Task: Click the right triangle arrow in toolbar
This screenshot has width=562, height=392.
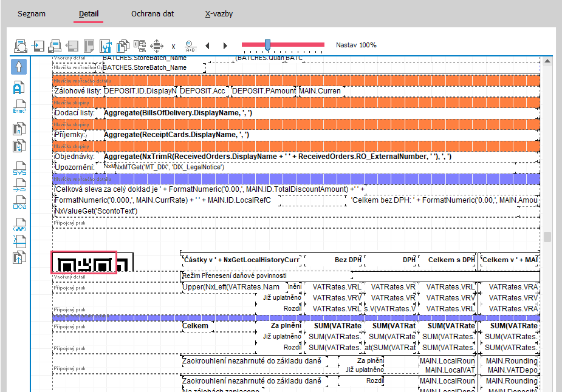Action: 225,46
